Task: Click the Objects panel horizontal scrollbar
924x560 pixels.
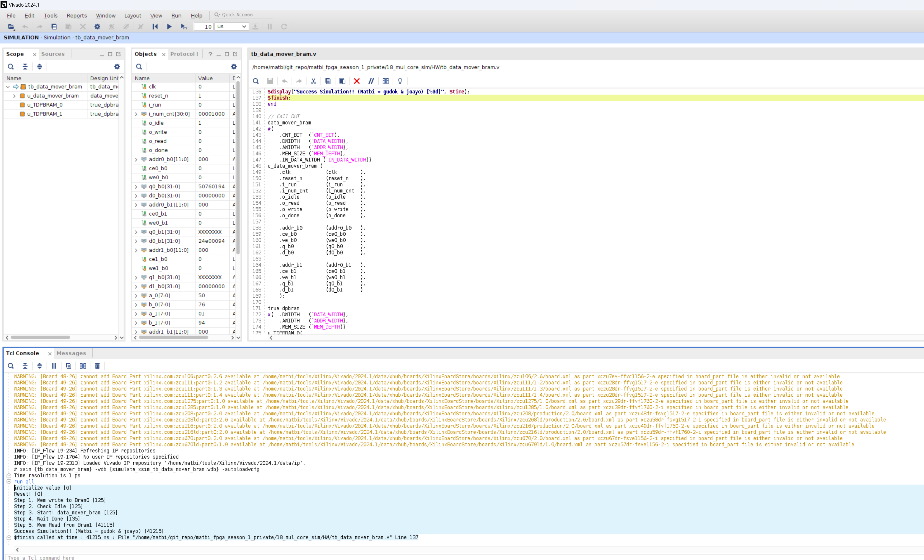Action: [x=173, y=337]
